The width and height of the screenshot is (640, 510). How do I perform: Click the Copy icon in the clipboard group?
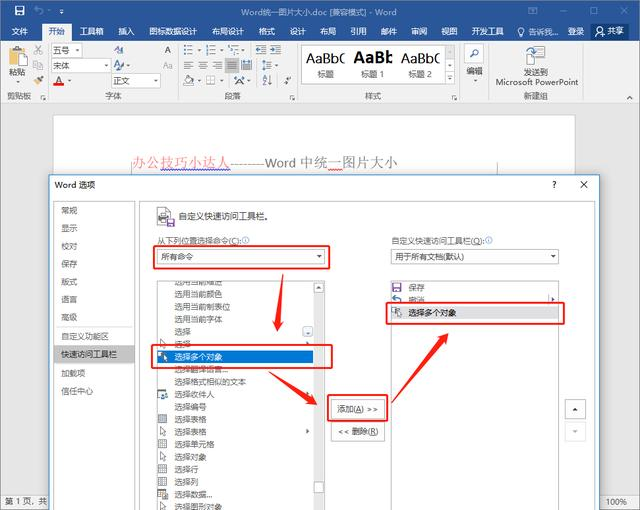(x=38, y=65)
